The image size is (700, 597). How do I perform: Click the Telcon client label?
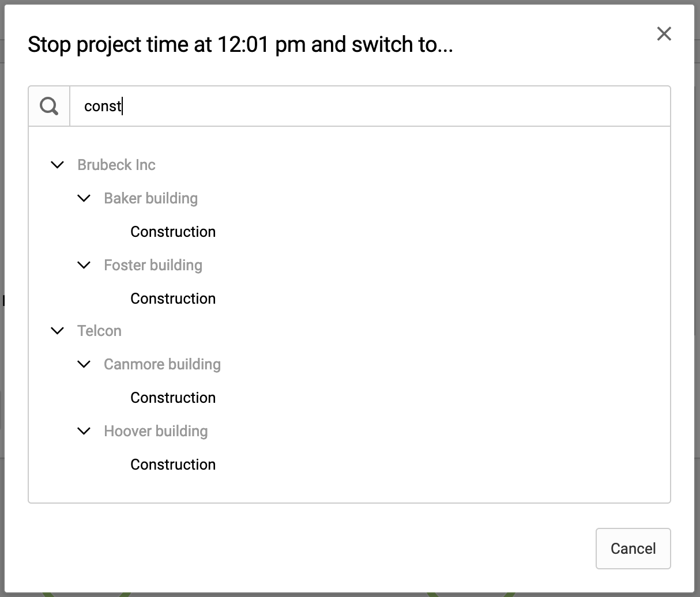pos(99,331)
